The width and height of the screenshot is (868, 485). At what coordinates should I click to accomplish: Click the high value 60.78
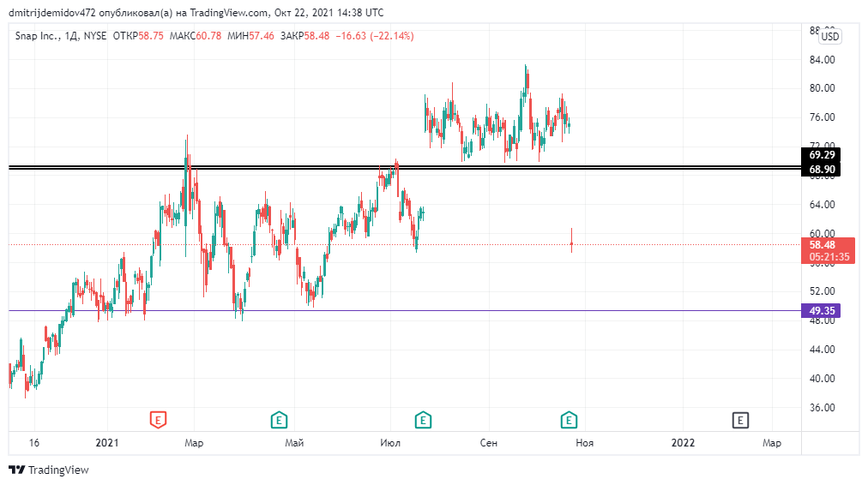point(208,36)
